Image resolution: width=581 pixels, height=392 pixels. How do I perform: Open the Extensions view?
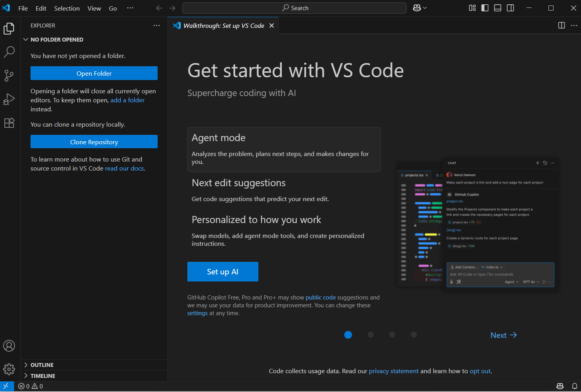pyautogui.click(x=9, y=123)
